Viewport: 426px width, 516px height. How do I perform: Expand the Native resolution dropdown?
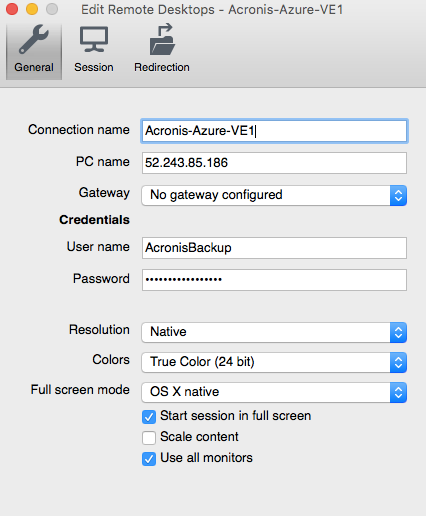[x=274, y=332]
